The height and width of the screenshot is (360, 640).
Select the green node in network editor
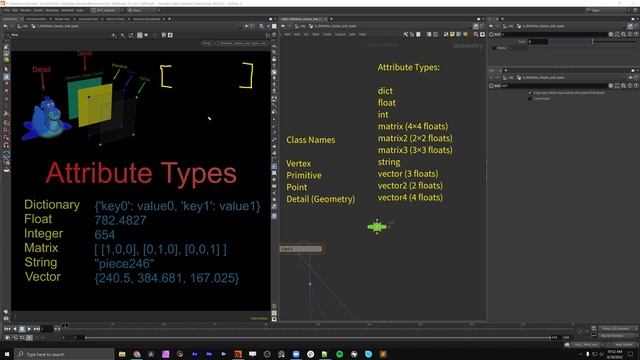377,226
